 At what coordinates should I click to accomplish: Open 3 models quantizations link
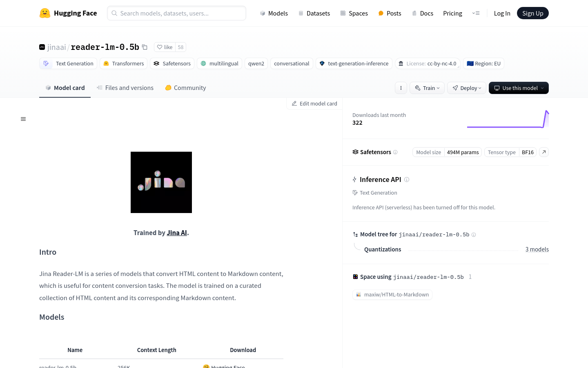[x=537, y=249]
